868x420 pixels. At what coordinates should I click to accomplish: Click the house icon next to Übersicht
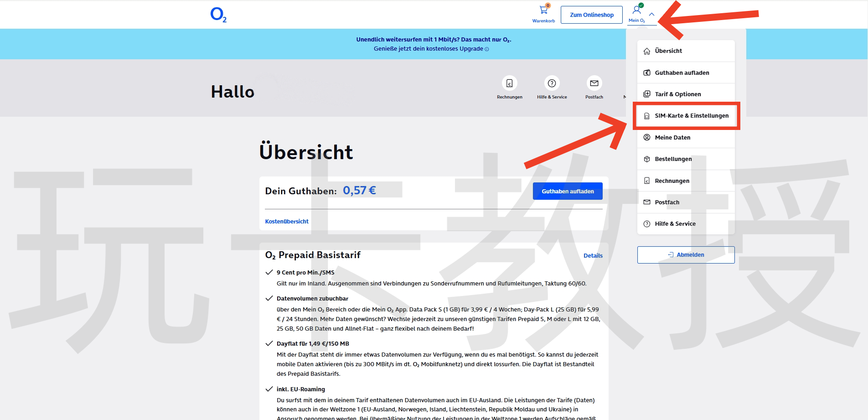(647, 51)
